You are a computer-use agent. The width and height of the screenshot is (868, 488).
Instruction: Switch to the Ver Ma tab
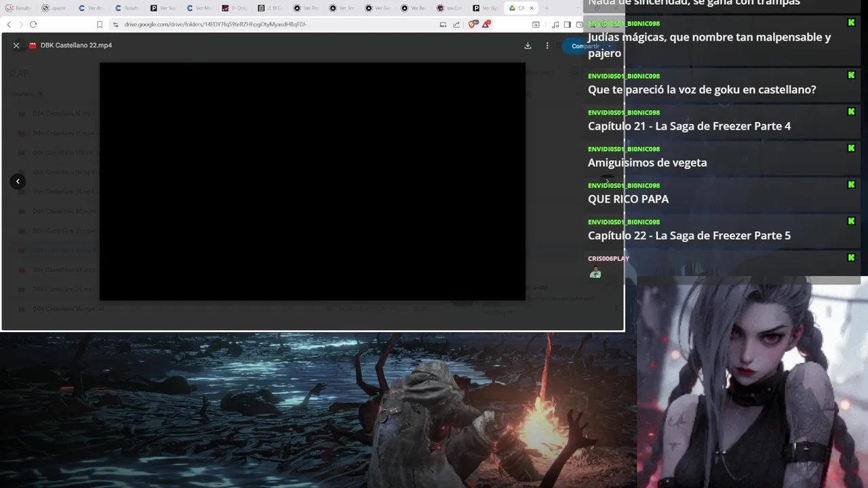[x=199, y=8]
